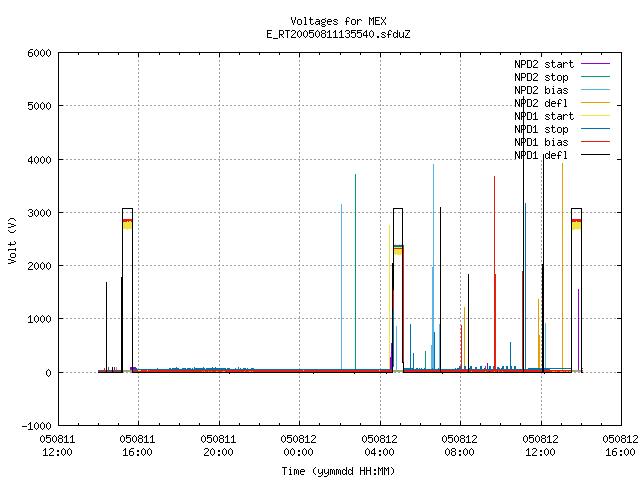This screenshot has height=480, width=640.
Task: Click the 5000 y-axis tick label
Action: pos(40,107)
